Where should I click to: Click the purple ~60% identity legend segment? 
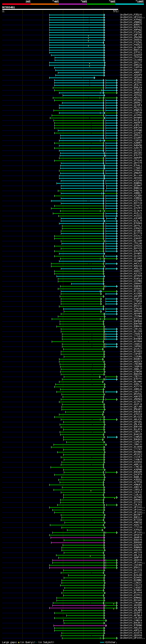(73, 4)
